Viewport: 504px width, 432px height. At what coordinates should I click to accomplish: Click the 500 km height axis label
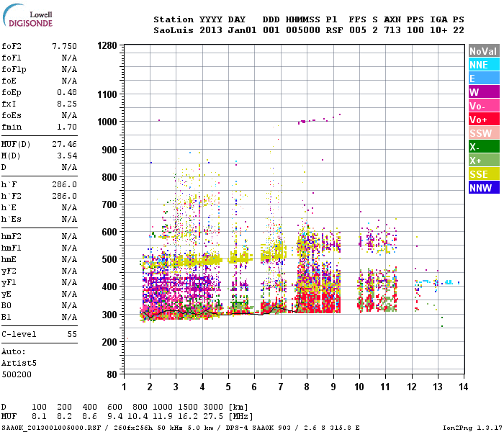click(109, 259)
